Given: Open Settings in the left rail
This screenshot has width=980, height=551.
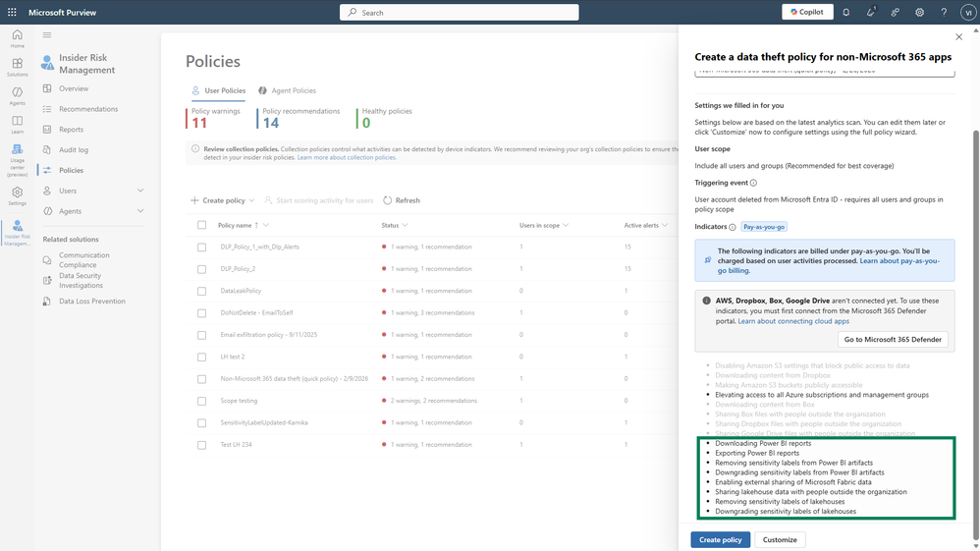Looking at the screenshot, I should pyautogui.click(x=18, y=195).
